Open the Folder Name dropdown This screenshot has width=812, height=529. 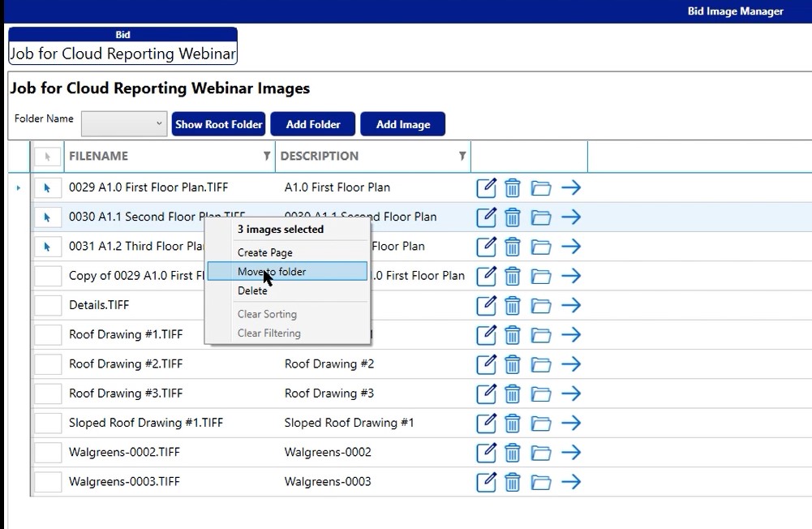point(124,123)
